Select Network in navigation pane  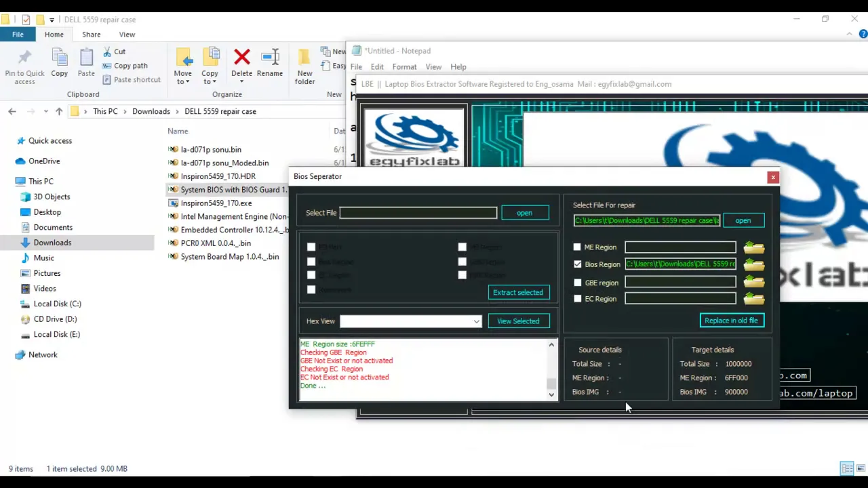coord(43,354)
